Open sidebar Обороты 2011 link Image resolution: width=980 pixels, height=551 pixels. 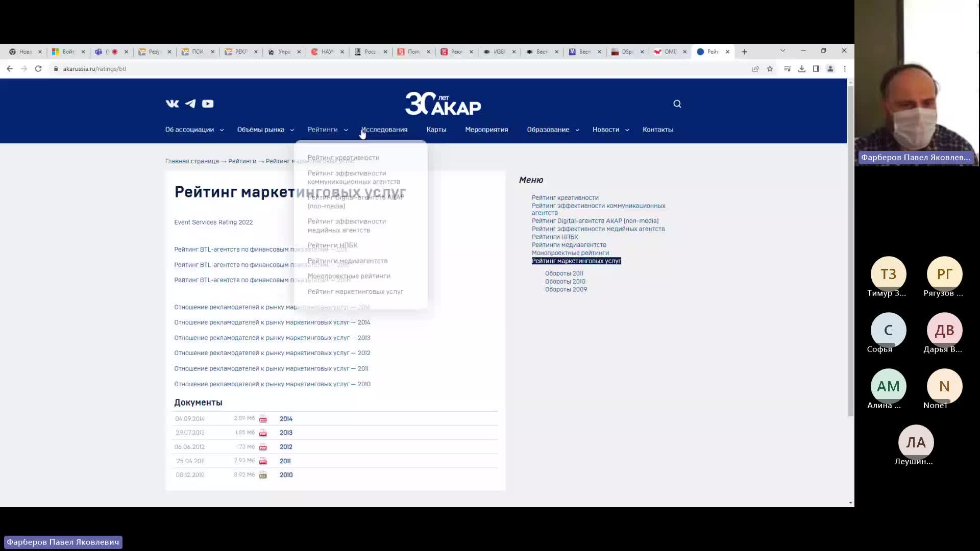click(564, 273)
